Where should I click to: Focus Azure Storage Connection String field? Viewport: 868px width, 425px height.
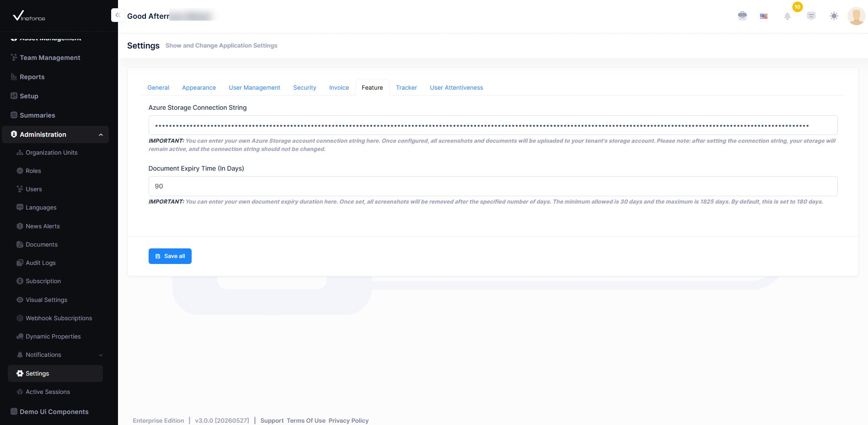(493, 125)
